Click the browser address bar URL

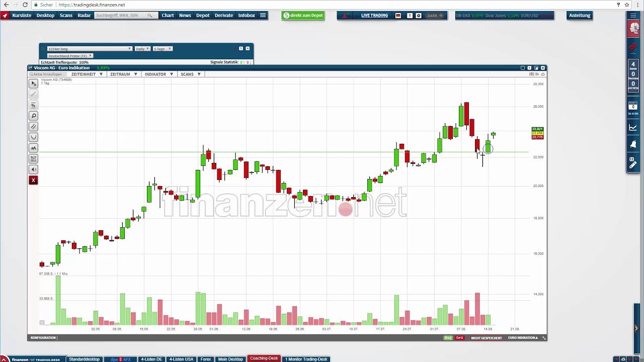click(x=92, y=5)
